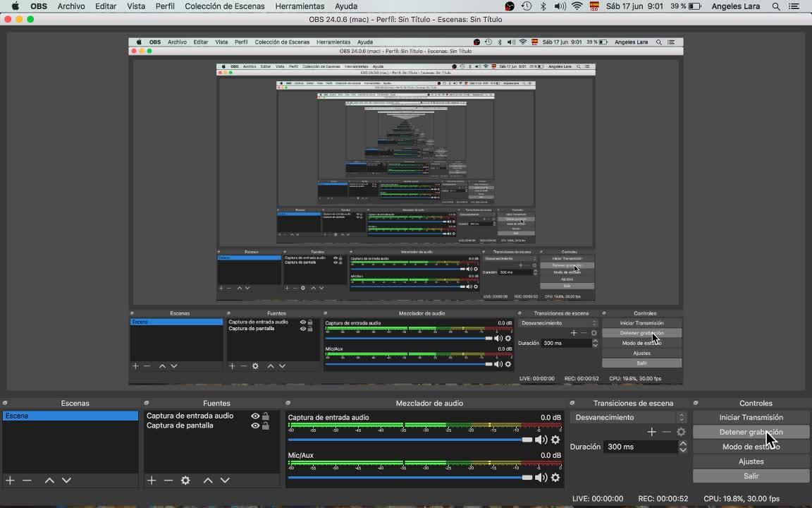Undock the Transiciones de escena panel float icon
The image size is (812, 508).
(x=572, y=403)
